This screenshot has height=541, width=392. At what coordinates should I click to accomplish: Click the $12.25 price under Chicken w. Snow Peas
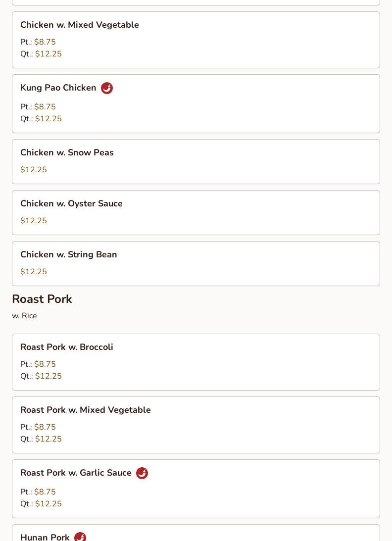[x=34, y=170]
